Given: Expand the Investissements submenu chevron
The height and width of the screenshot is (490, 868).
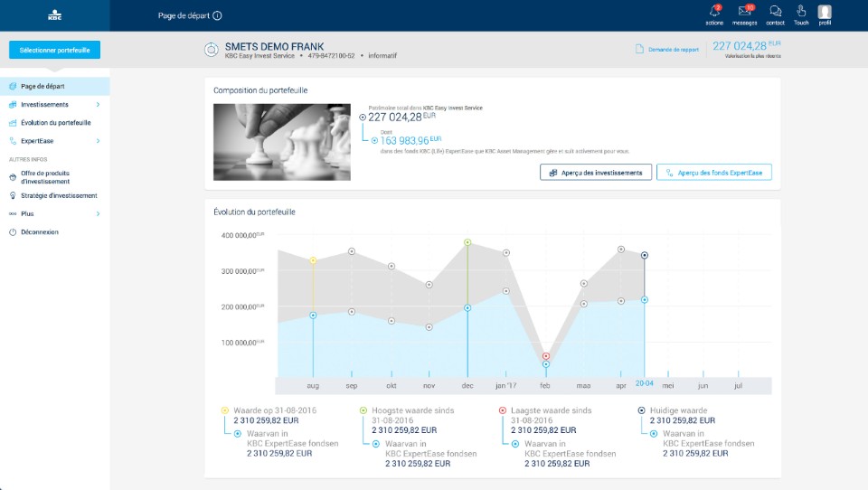Looking at the screenshot, I should (x=98, y=105).
